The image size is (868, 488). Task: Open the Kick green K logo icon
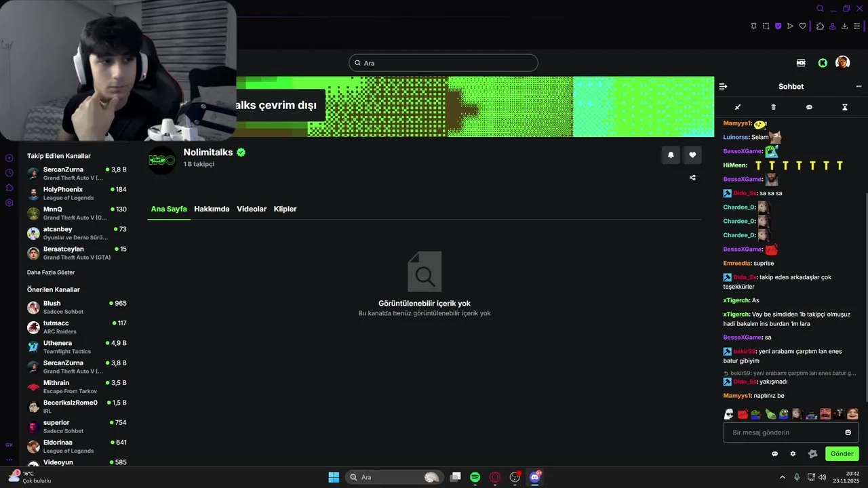pyautogui.click(x=823, y=62)
